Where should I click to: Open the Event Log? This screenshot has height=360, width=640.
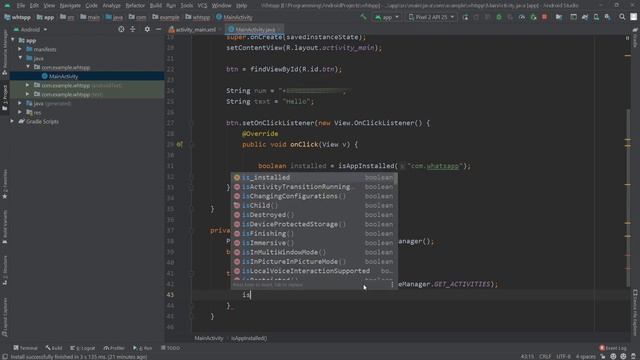pos(612,348)
